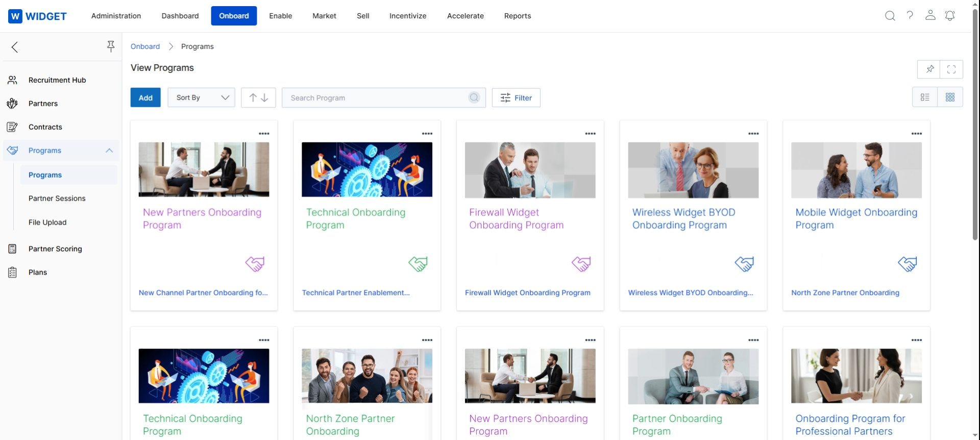Open Technical Partner Enablement link
The height and width of the screenshot is (440, 980).
pos(356,293)
